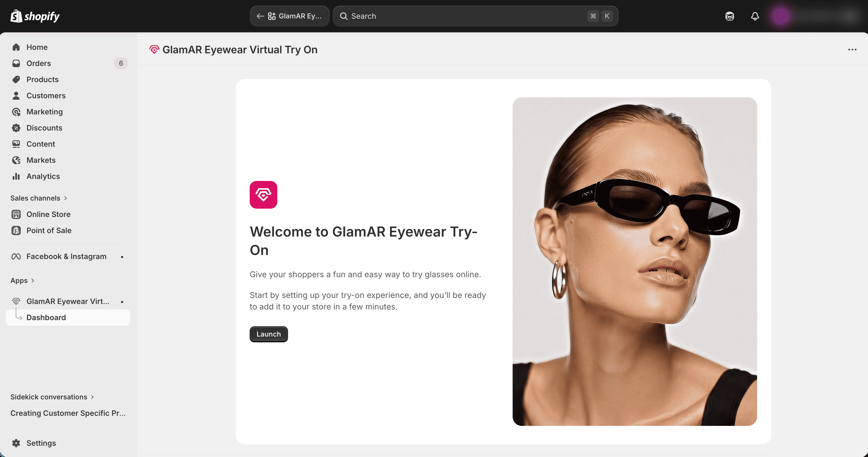Screen dimensions: 868x457
Task: Open the Sidekick assistant icon
Action: click(x=729, y=16)
